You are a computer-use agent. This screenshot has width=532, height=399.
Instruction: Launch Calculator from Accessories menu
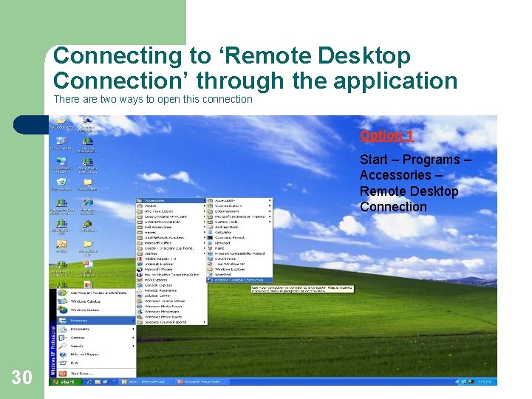pyautogui.click(x=239, y=233)
